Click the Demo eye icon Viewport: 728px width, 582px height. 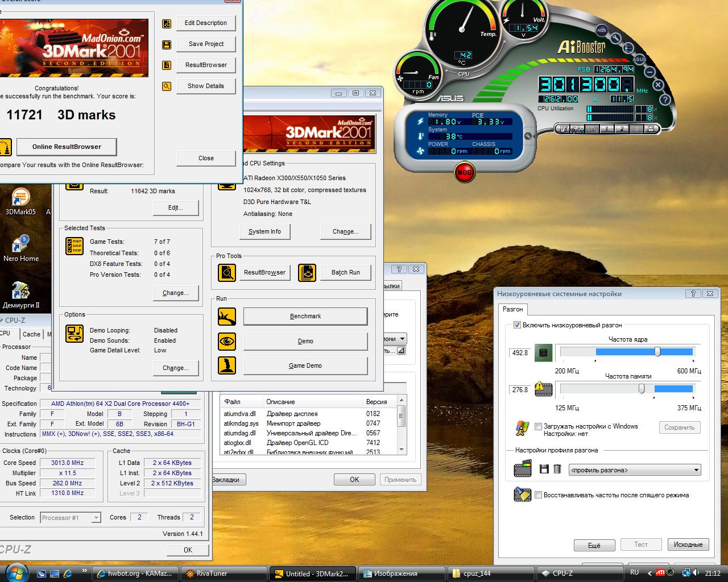[x=227, y=341]
